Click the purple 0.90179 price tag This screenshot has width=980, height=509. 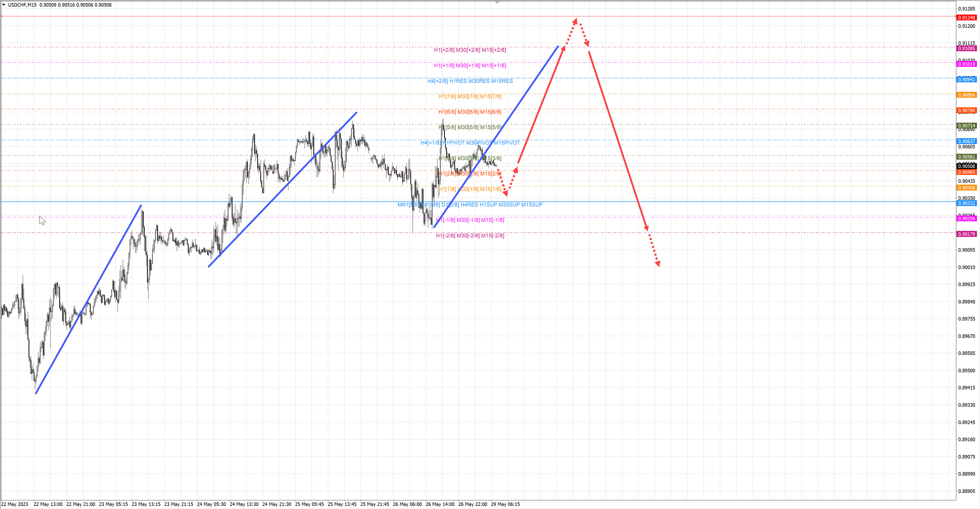pyautogui.click(x=966, y=234)
